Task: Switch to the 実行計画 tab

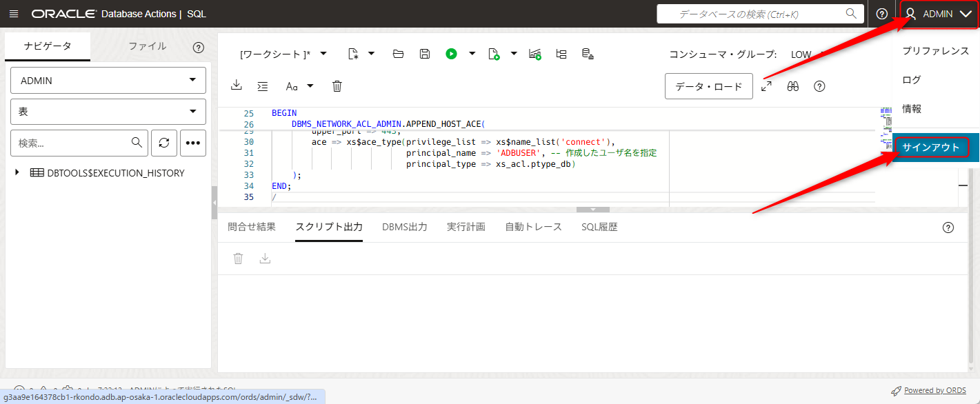Action: coord(466,227)
